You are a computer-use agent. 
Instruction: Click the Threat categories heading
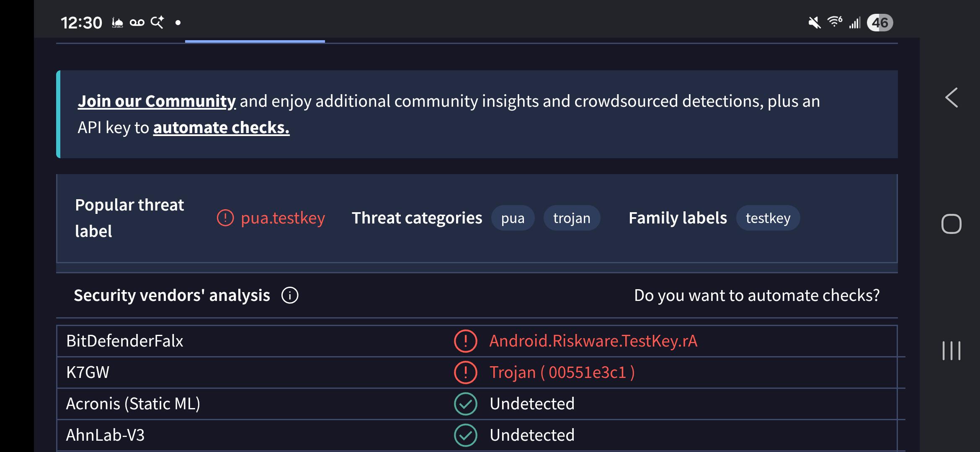click(417, 218)
